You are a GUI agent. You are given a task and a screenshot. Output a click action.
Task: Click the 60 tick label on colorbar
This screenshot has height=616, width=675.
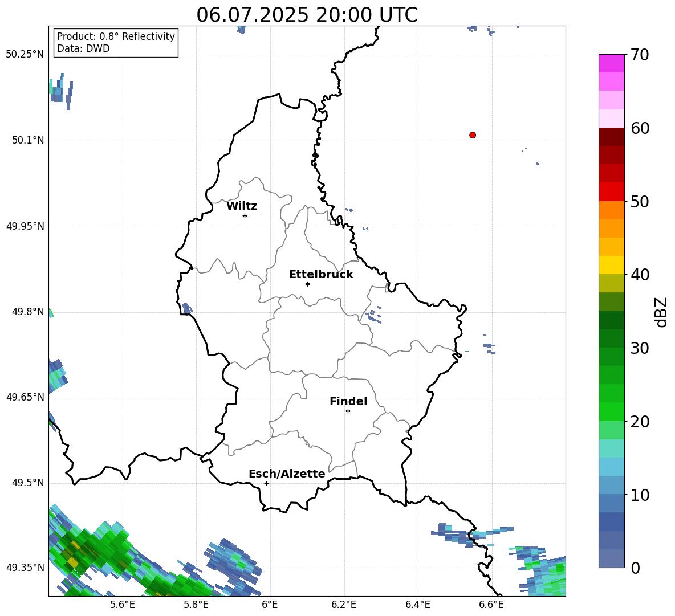(x=640, y=128)
